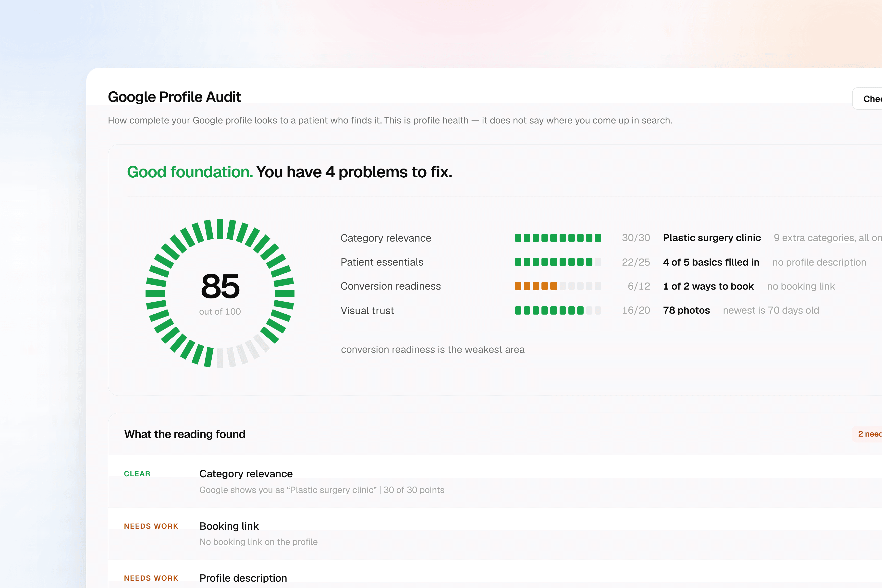The height and width of the screenshot is (588, 882).
Task: Click the NEEDS WORK label beside Booking link
Action: [x=151, y=526]
